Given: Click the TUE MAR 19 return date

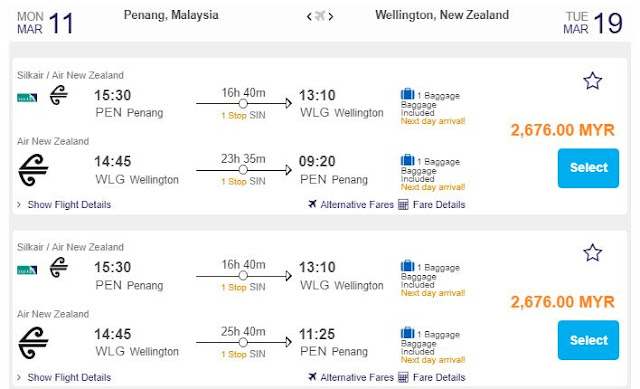Looking at the screenshot, I should click(593, 22).
